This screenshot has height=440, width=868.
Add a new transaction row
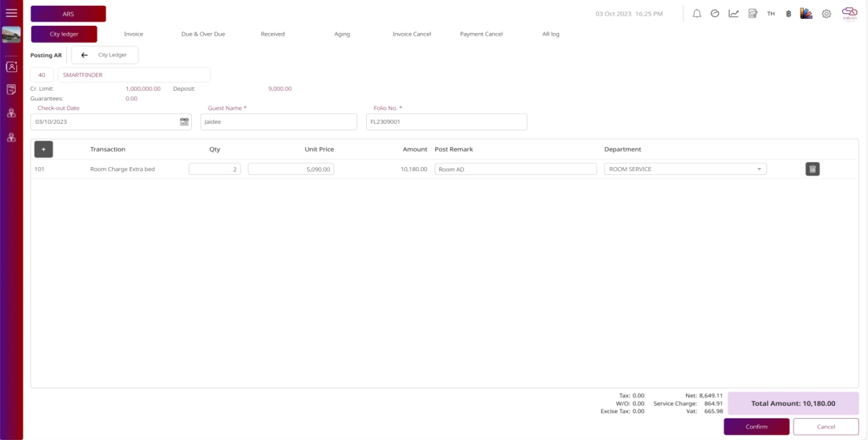click(44, 150)
